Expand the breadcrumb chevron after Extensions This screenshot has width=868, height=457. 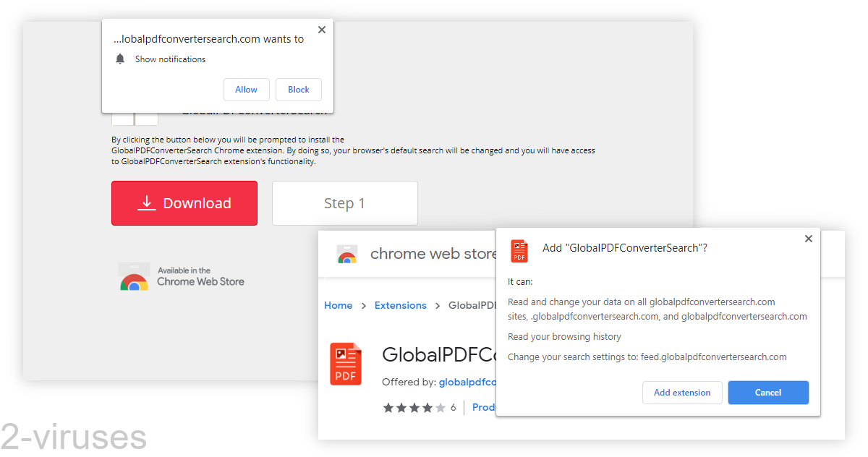[438, 304]
